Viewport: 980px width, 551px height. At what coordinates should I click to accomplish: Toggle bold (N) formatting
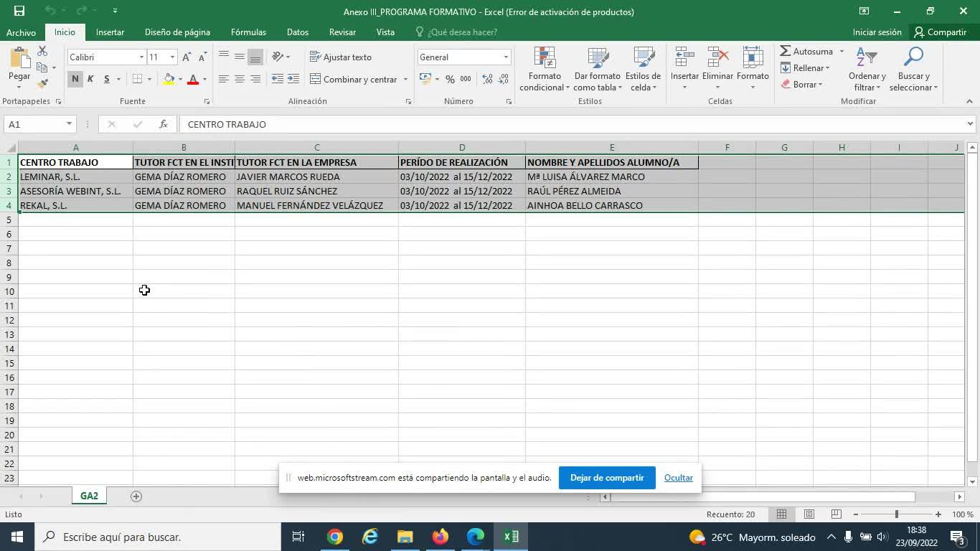point(75,79)
